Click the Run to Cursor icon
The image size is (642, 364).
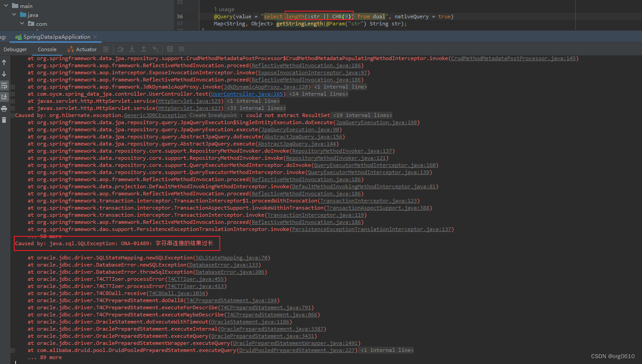155,49
